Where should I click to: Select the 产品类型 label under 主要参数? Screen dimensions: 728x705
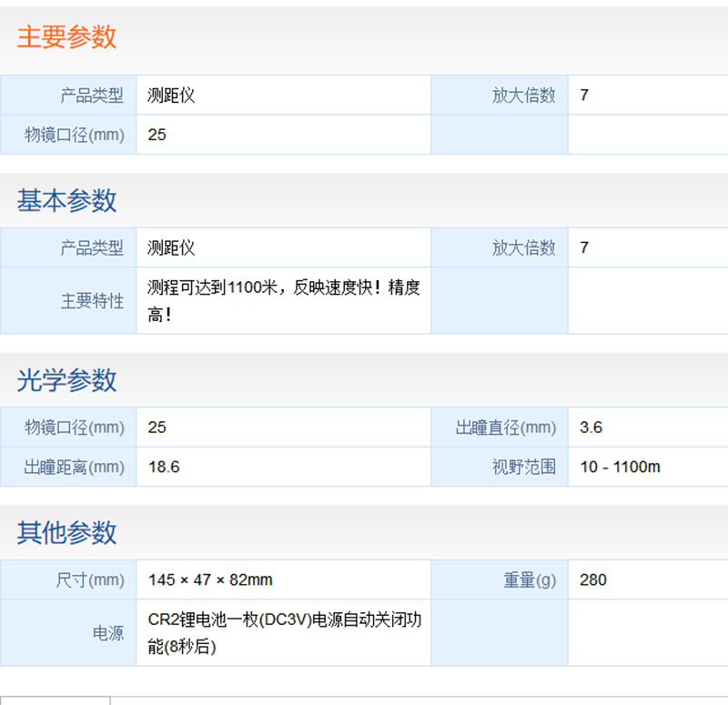coord(92,96)
